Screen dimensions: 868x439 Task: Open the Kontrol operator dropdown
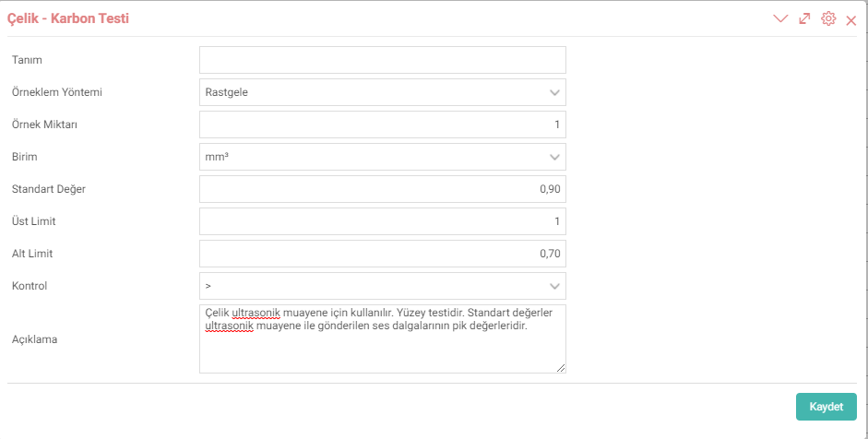(x=383, y=286)
